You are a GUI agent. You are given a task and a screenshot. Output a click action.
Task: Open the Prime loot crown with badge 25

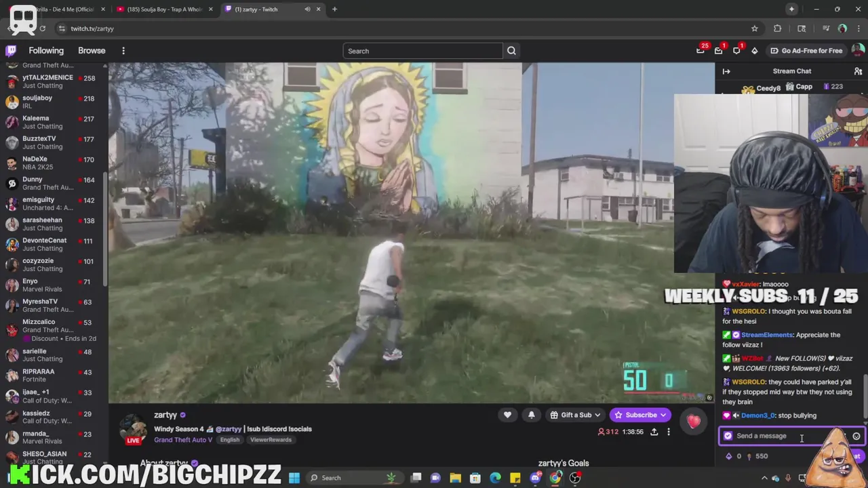click(x=701, y=50)
